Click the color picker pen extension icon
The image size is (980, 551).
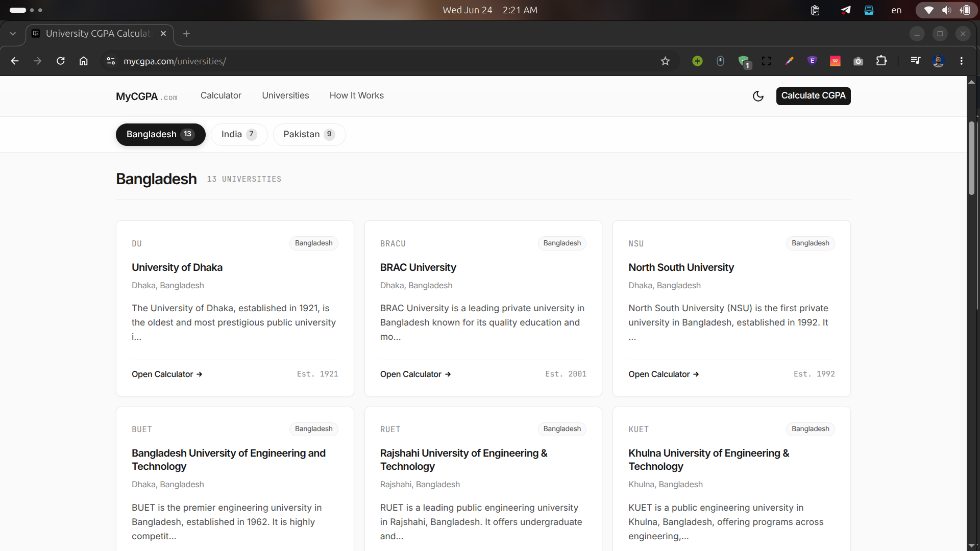[789, 61]
